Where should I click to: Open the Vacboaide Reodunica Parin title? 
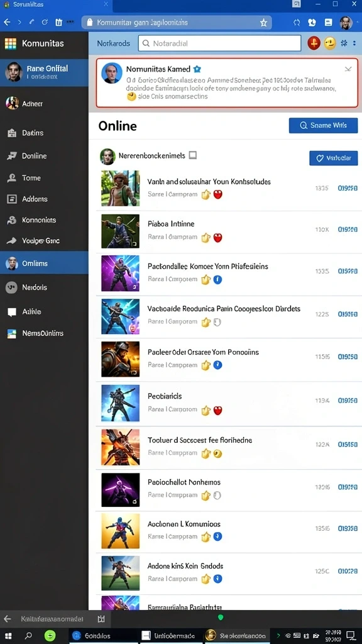point(224,309)
